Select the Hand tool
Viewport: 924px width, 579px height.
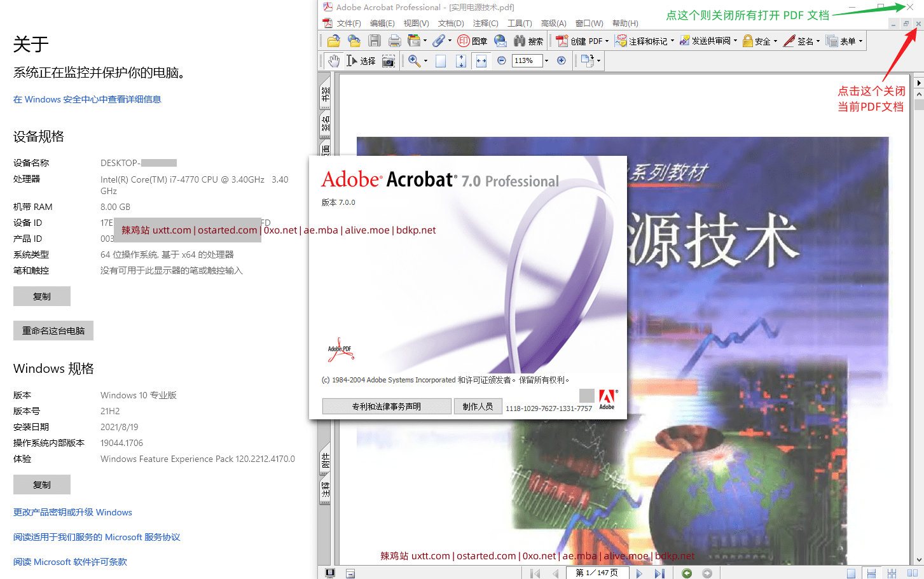coord(334,60)
